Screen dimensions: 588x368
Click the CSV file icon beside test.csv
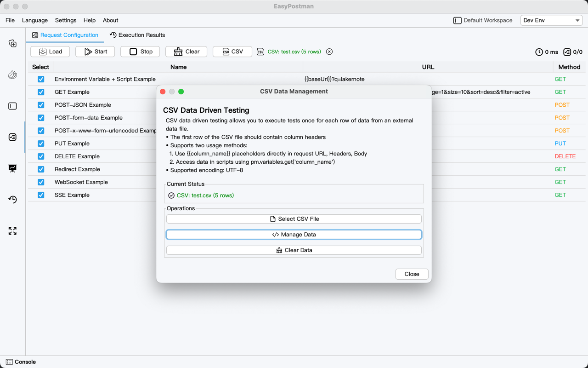(x=260, y=52)
